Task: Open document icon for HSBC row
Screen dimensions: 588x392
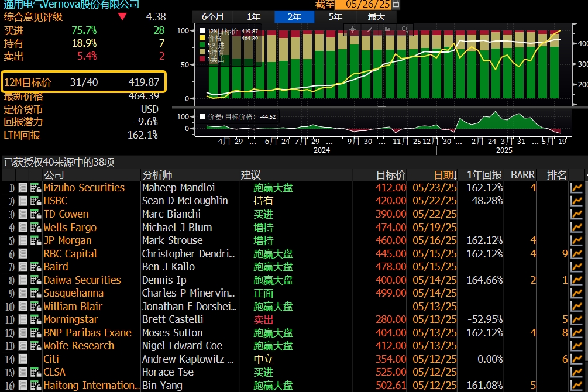Action: [23, 201]
